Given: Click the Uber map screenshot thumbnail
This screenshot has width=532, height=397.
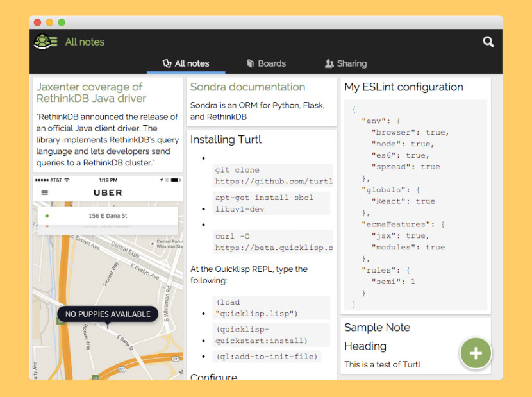Looking at the screenshot, I should point(107,276).
